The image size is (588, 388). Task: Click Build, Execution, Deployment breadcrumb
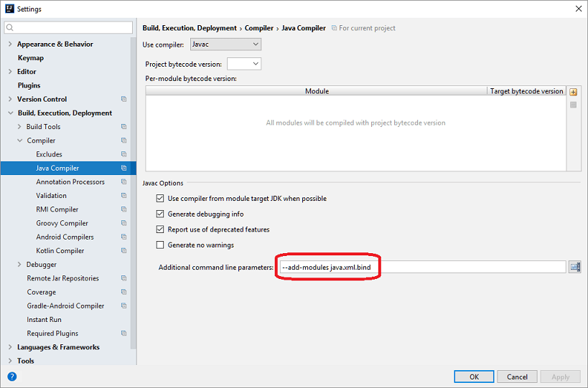[x=190, y=28]
